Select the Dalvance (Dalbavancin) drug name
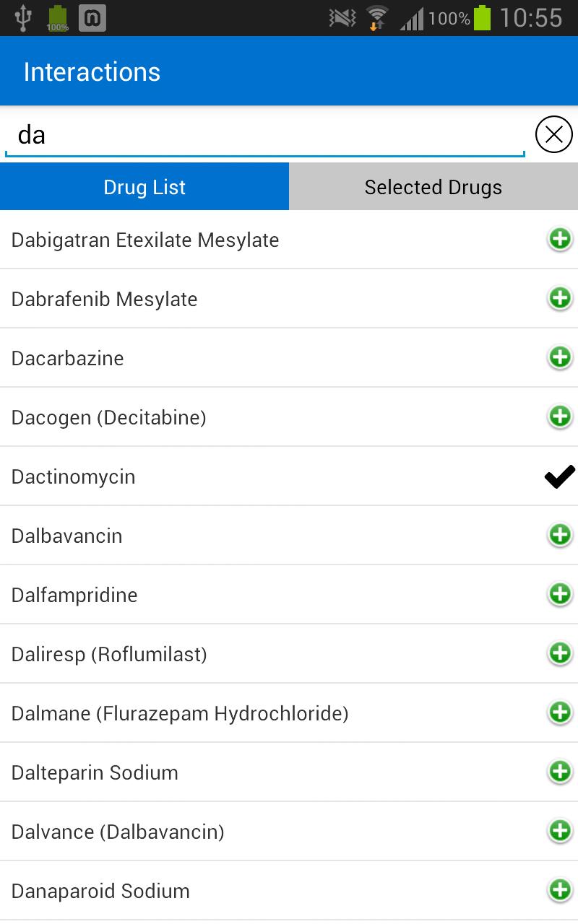Image resolution: width=578 pixels, height=924 pixels. (x=118, y=832)
